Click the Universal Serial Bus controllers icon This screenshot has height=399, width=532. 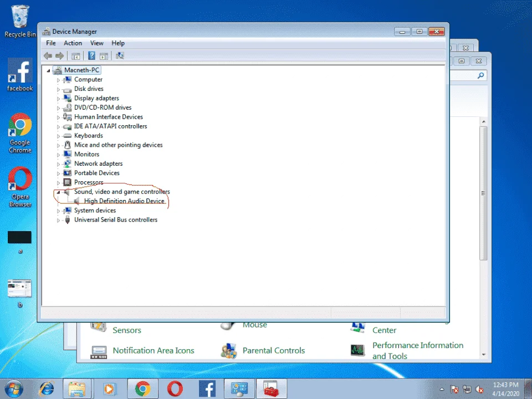coord(68,220)
